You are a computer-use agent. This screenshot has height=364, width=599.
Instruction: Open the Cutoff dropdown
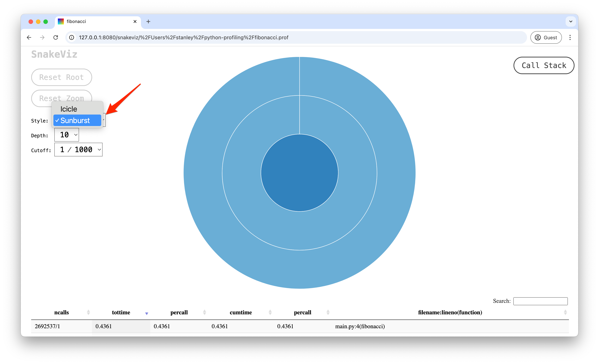[78, 149]
